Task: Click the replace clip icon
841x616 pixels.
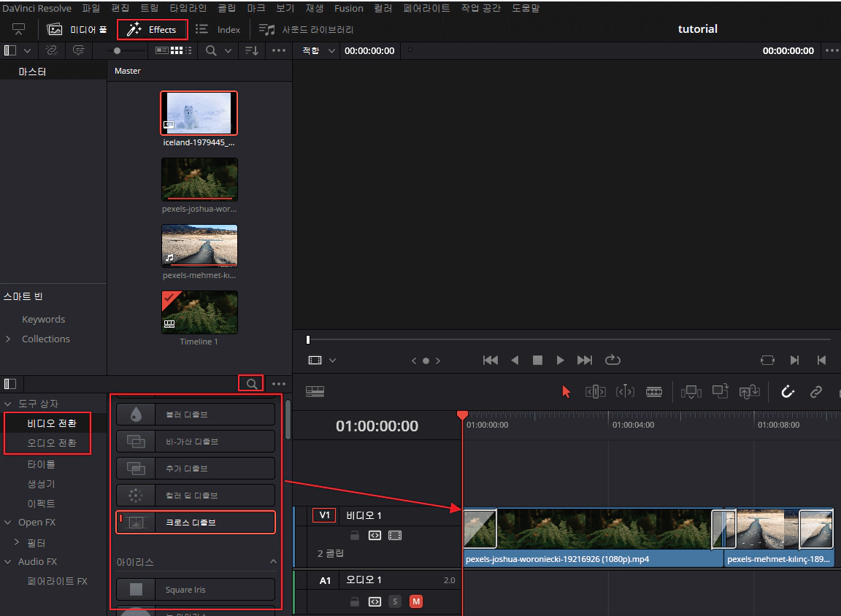Action: (749, 392)
